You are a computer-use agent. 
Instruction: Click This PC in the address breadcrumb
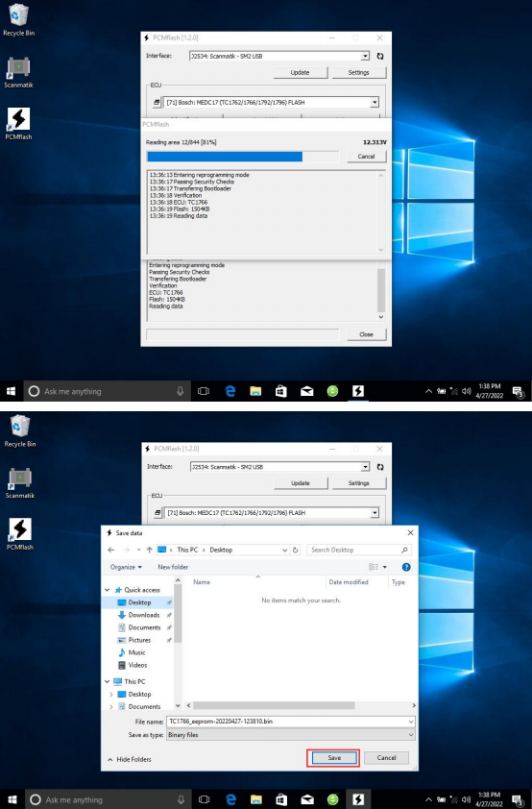[x=187, y=550]
